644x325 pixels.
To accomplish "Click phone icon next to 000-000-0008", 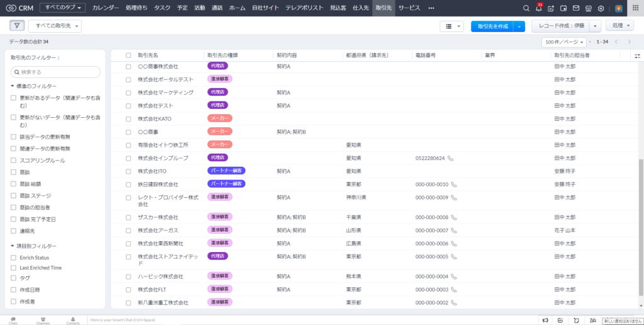I will point(454,217).
